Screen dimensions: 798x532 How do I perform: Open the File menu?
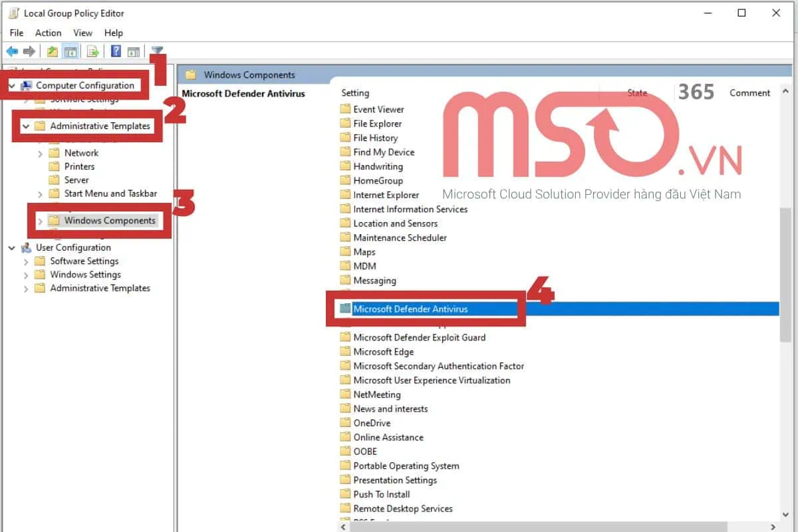16,33
